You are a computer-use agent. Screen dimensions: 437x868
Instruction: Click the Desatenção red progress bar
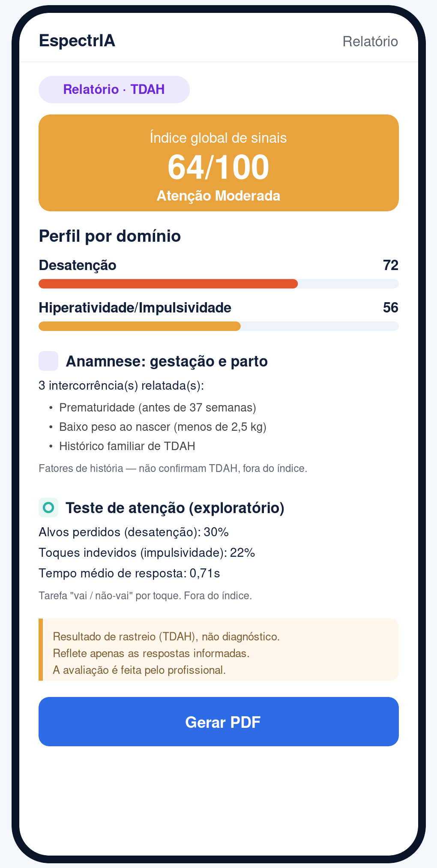click(x=168, y=284)
